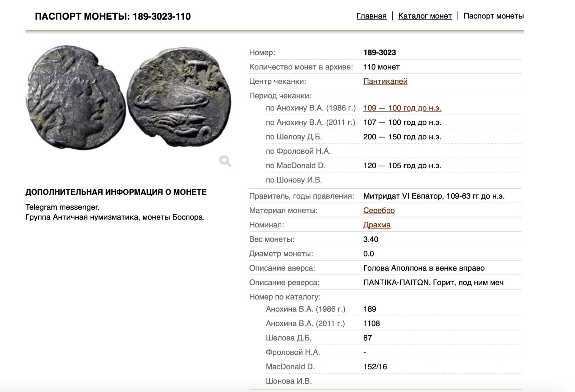The image size is (575, 392).
Task: Open the coin obverse photo showing Apollo's head
Action: (76, 97)
